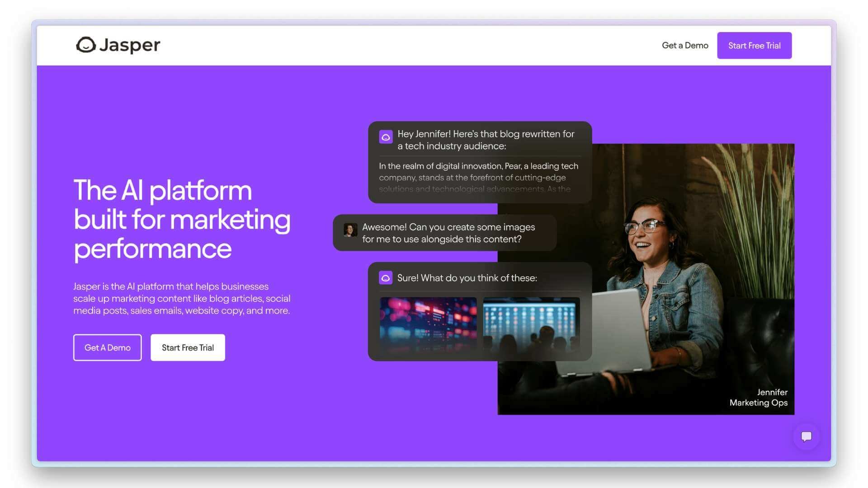
Task: Click the 'The AI platform built for marketing performance' headline
Action: coord(182,219)
